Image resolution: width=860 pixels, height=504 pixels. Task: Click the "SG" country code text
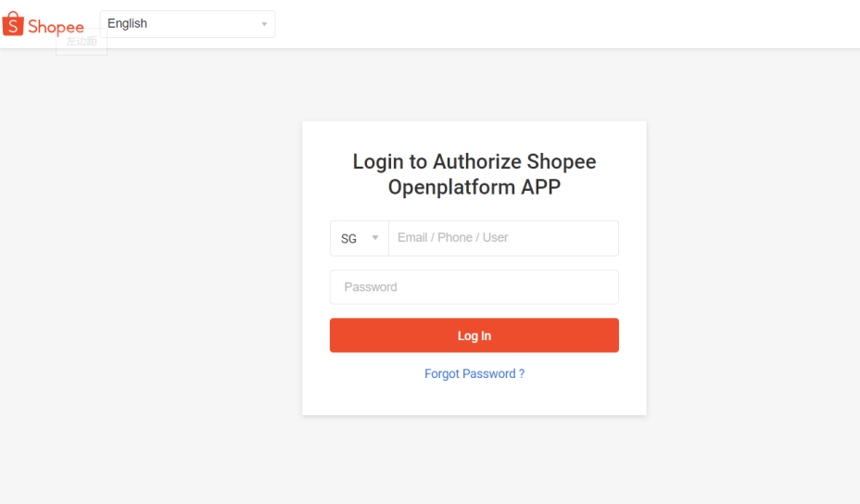click(348, 239)
